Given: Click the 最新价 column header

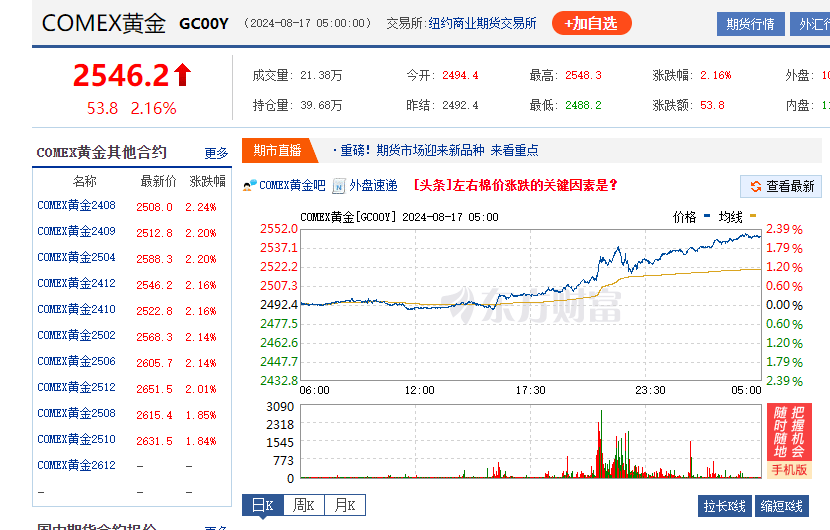Looking at the screenshot, I should point(158,182).
